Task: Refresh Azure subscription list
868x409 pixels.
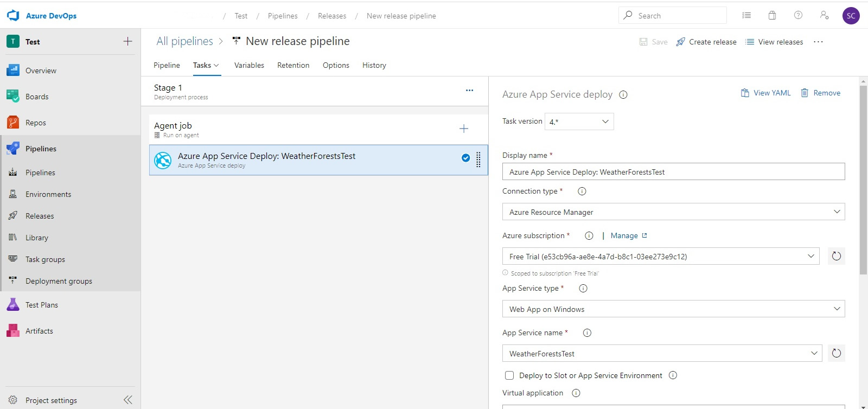Action: pos(837,256)
